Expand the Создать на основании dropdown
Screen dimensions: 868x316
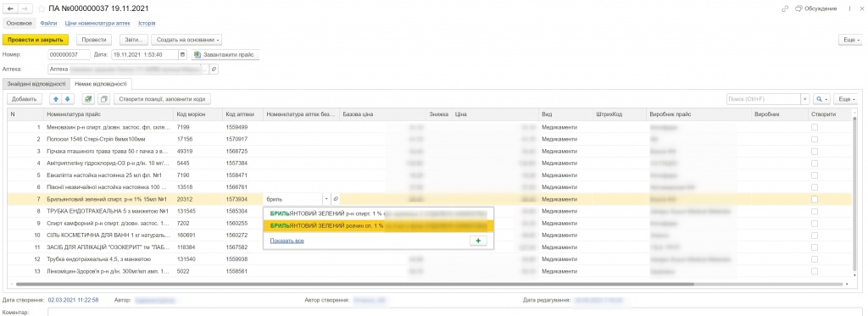[x=186, y=40]
